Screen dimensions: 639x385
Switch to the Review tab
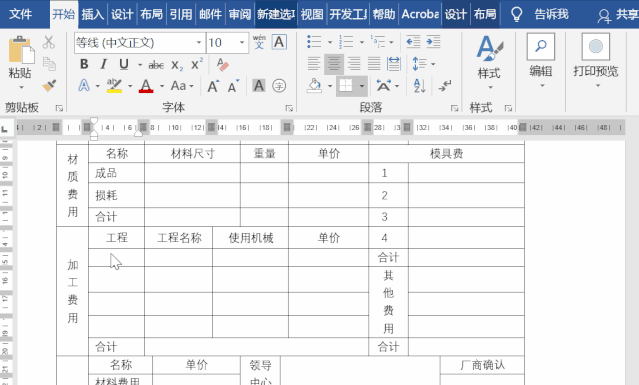(x=240, y=14)
